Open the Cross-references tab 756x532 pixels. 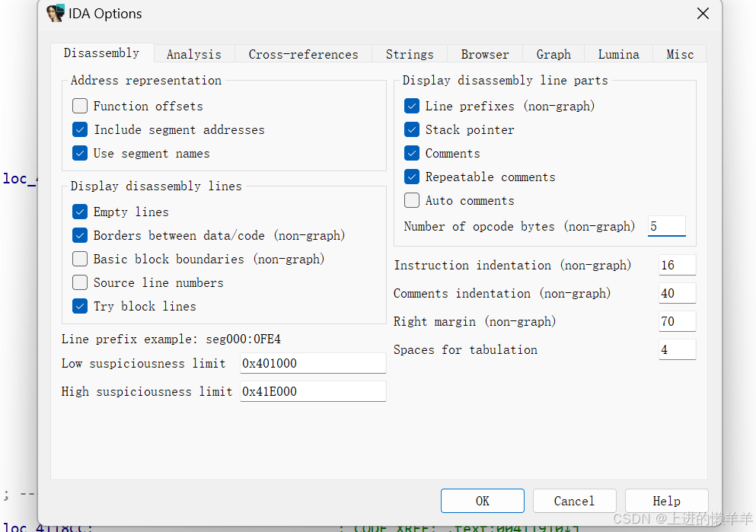point(303,55)
